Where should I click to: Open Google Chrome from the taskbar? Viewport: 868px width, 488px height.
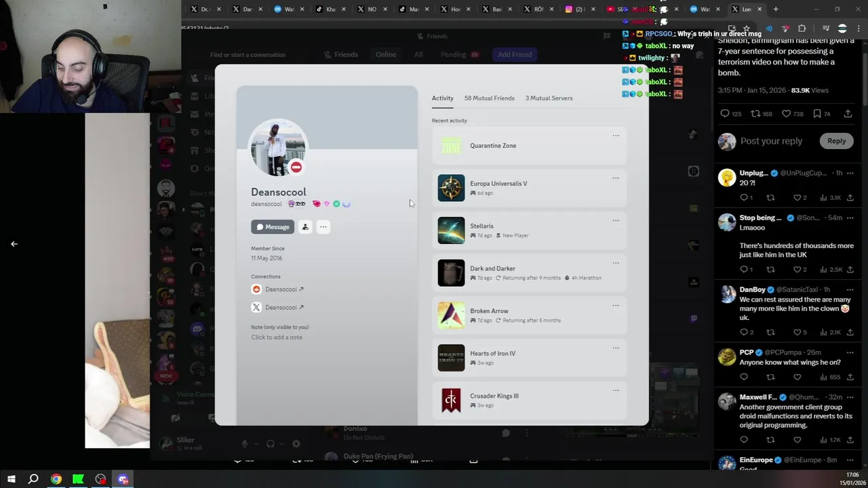coord(56,480)
